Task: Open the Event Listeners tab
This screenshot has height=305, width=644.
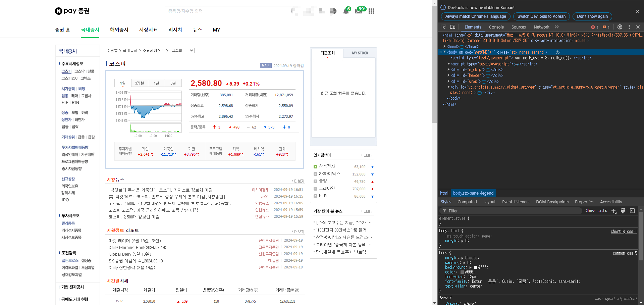Action: tap(516, 202)
